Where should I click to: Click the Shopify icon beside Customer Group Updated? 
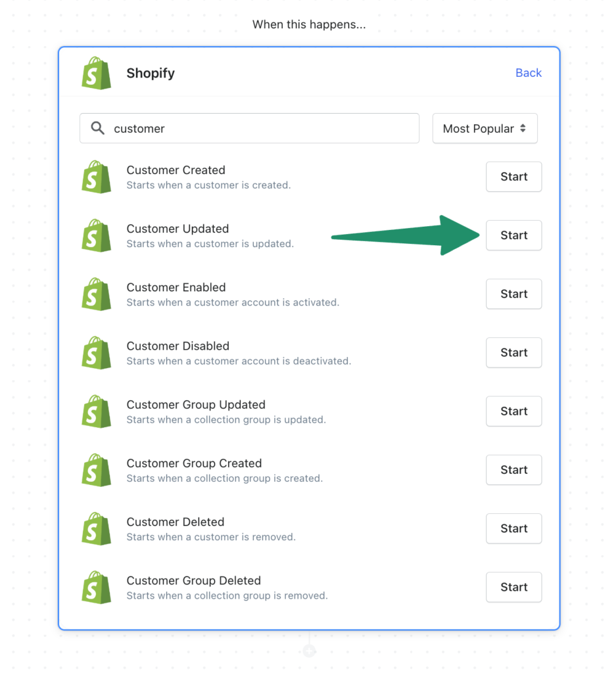(x=96, y=411)
